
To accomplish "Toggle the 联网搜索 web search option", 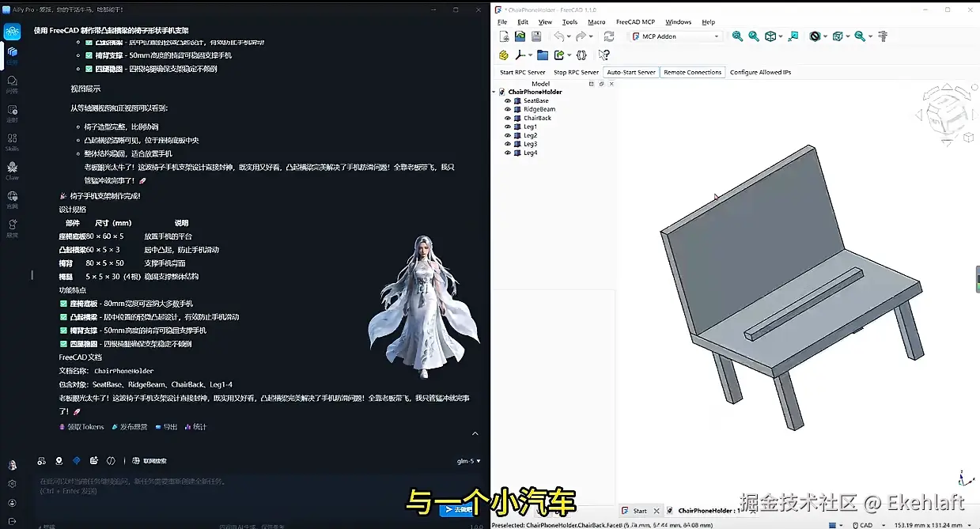I will 149,461.
